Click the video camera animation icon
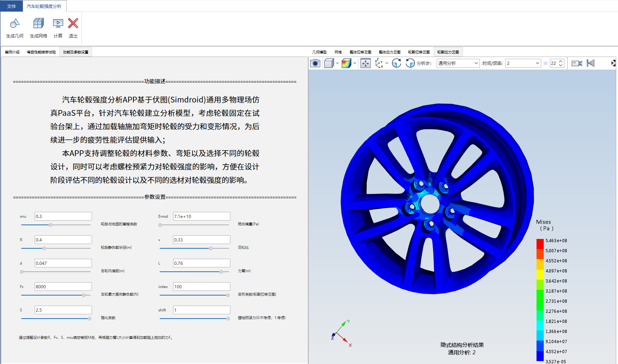Viewport: 618px width, 364px height. coord(577,63)
